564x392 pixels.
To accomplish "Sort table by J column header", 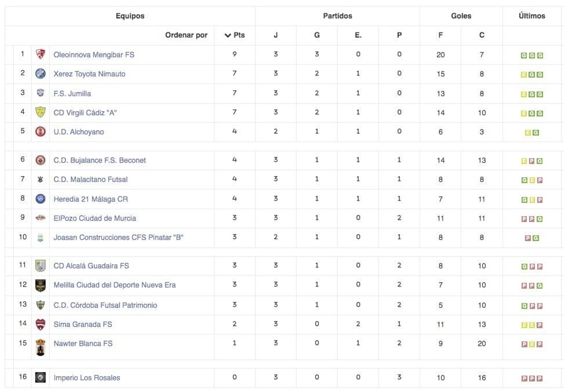I will [276, 35].
